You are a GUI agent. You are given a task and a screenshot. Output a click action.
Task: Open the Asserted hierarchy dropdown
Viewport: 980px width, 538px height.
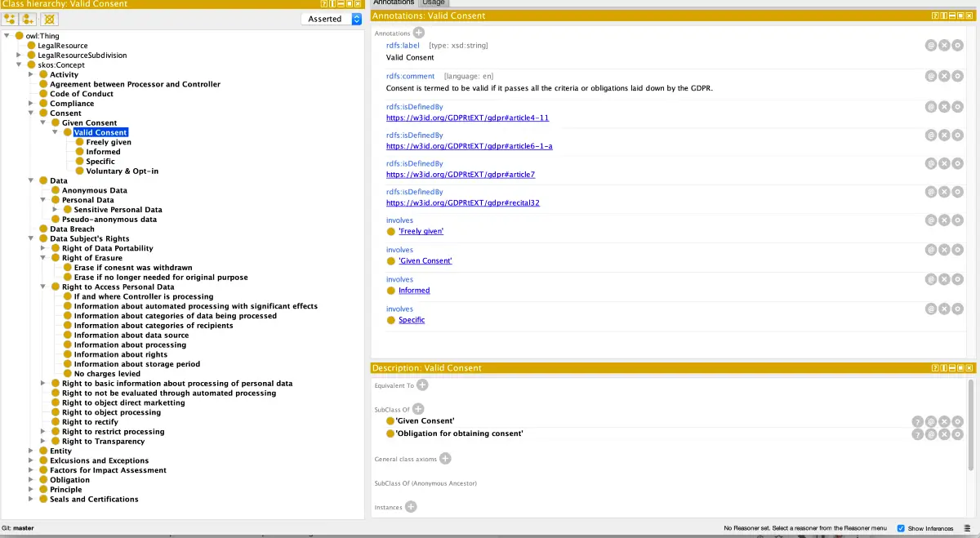click(332, 19)
